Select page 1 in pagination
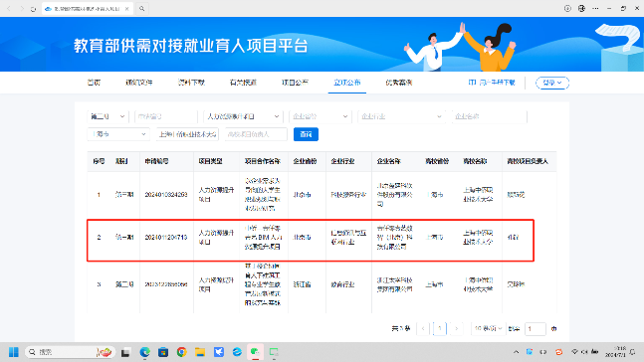Screen dimensions: 644x362 (440, 328)
